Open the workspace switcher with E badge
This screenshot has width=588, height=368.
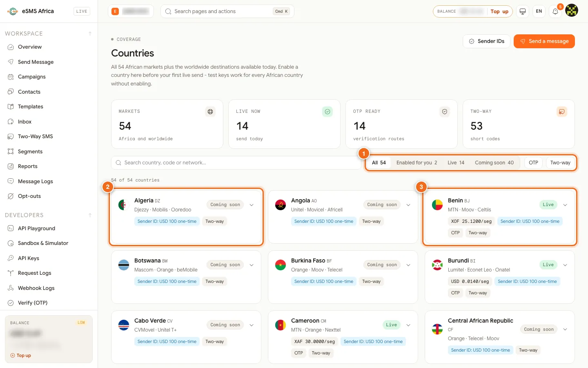click(x=131, y=11)
